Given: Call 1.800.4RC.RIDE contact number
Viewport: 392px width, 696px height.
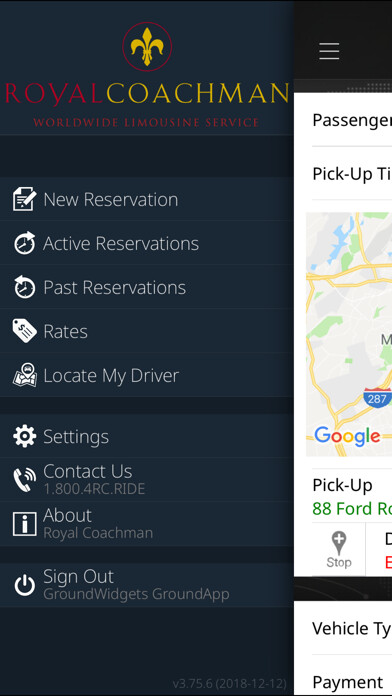Looking at the screenshot, I should click(94, 489).
